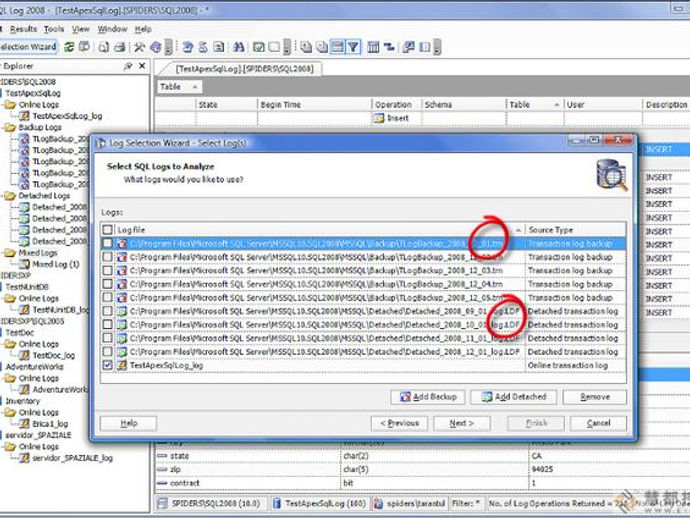The width and height of the screenshot is (690, 518).
Task: Check the Detached_2008_11_01_log.LDF checkbox
Action: 107,338
